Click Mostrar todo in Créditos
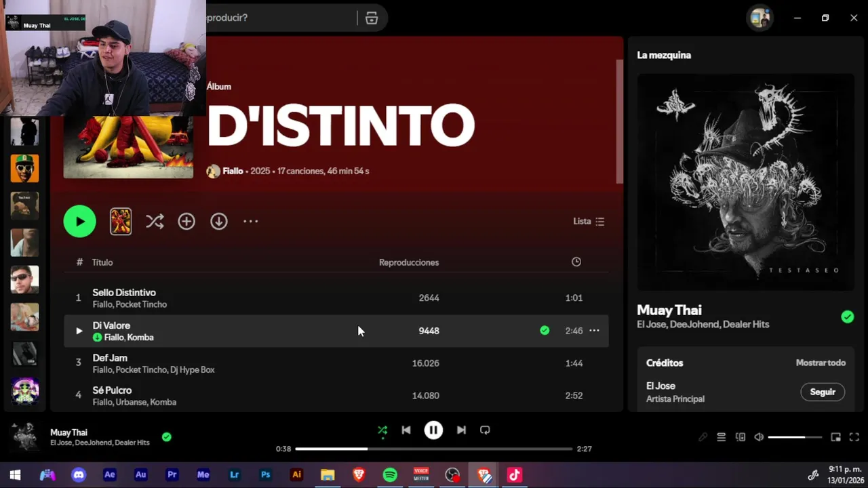Viewport: 868px width, 488px height. pos(821,363)
